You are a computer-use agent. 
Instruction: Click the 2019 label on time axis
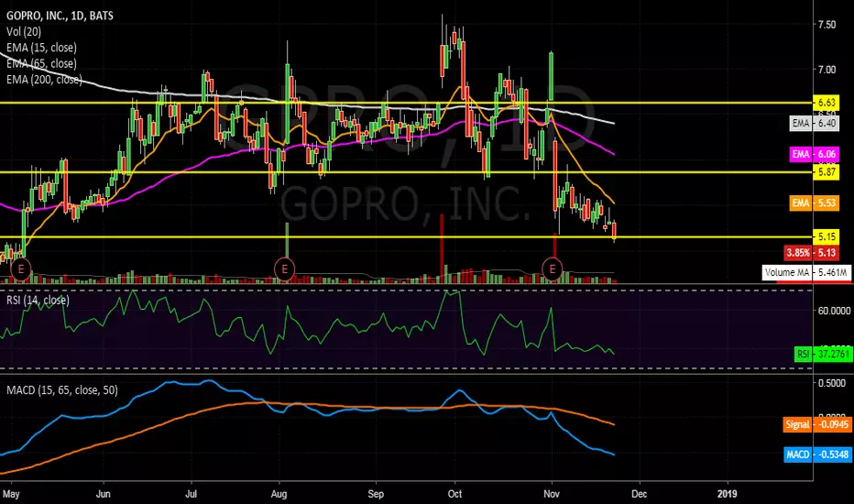(728, 494)
